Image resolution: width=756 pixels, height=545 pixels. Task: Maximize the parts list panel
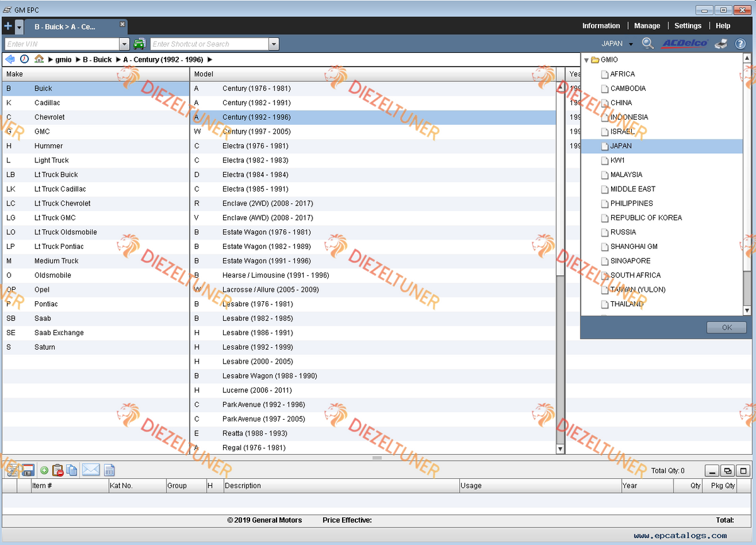pos(743,471)
